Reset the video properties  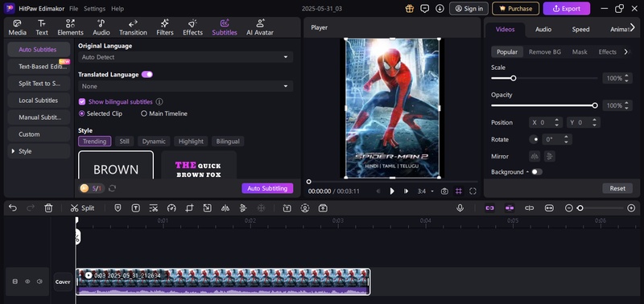tap(617, 188)
